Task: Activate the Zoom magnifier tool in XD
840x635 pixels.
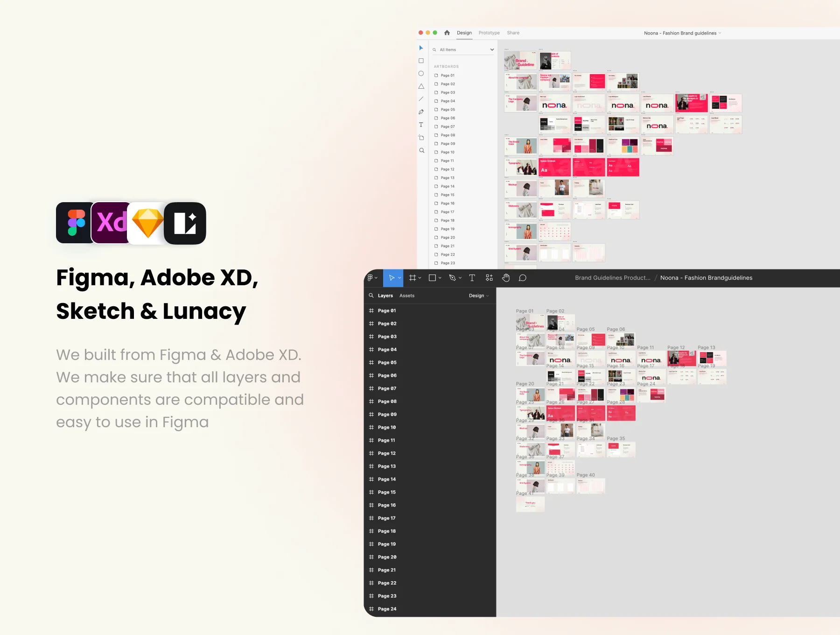Action: coord(421,150)
